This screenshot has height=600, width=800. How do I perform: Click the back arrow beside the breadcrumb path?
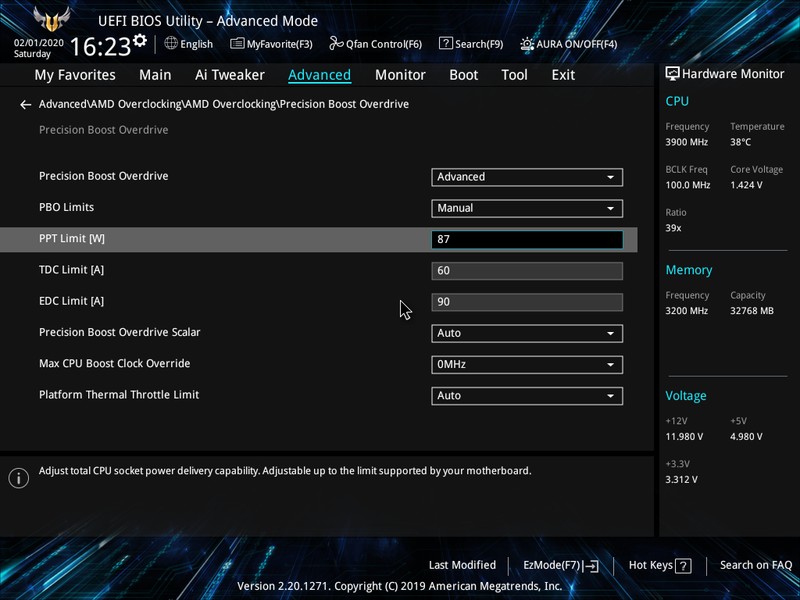coord(26,105)
